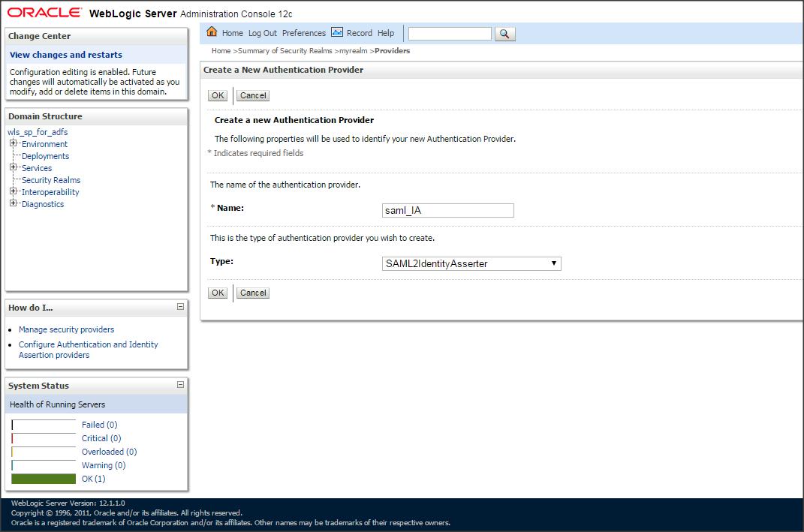Screen dimensions: 804x532
Task: Click the Overloaded (0) status link
Action: click(109, 452)
